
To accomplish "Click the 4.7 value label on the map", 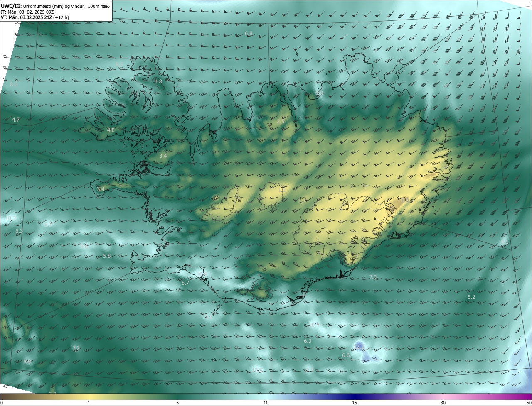I will coord(16,120).
